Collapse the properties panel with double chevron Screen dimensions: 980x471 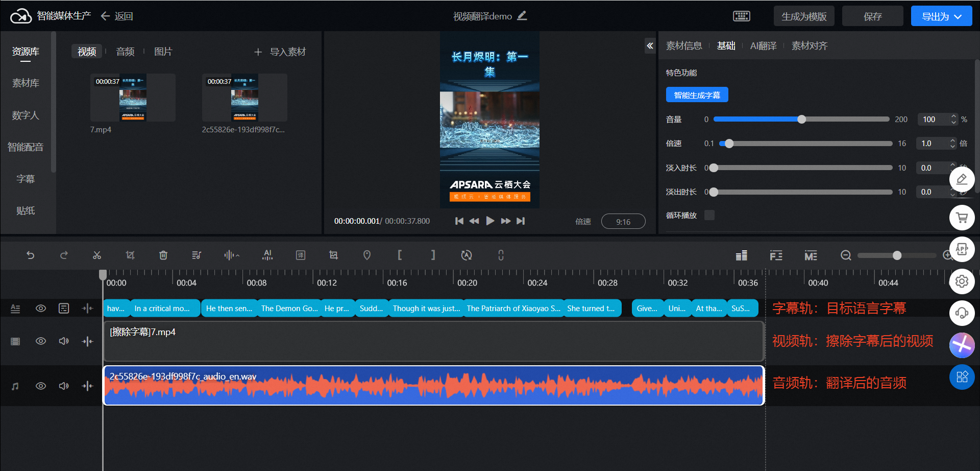pos(650,45)
